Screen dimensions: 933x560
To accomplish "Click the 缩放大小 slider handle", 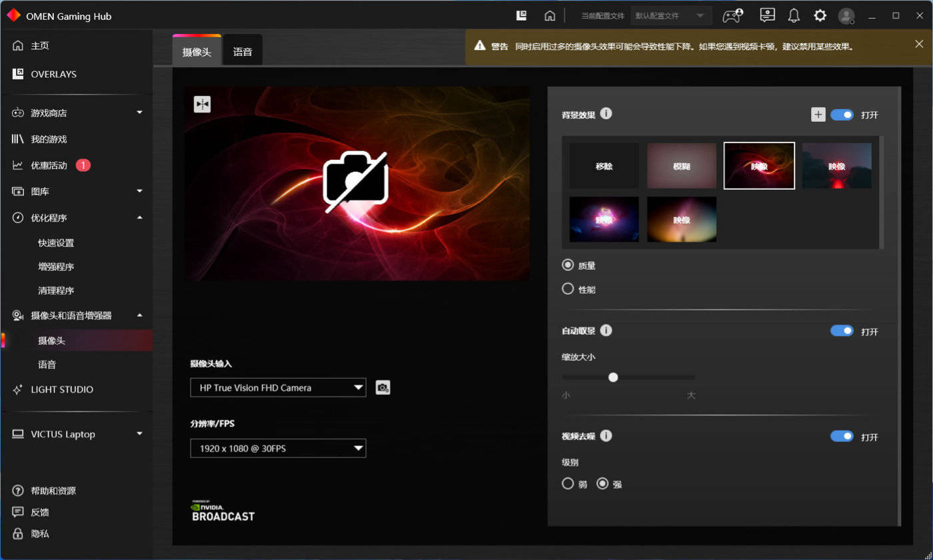I will point(613,378).
